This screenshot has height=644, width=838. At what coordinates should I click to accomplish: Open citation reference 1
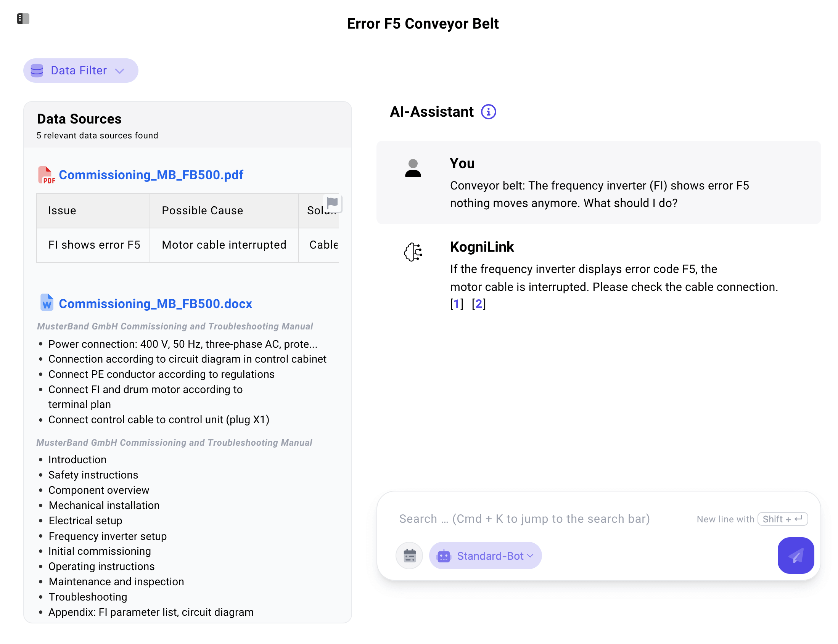457,304
